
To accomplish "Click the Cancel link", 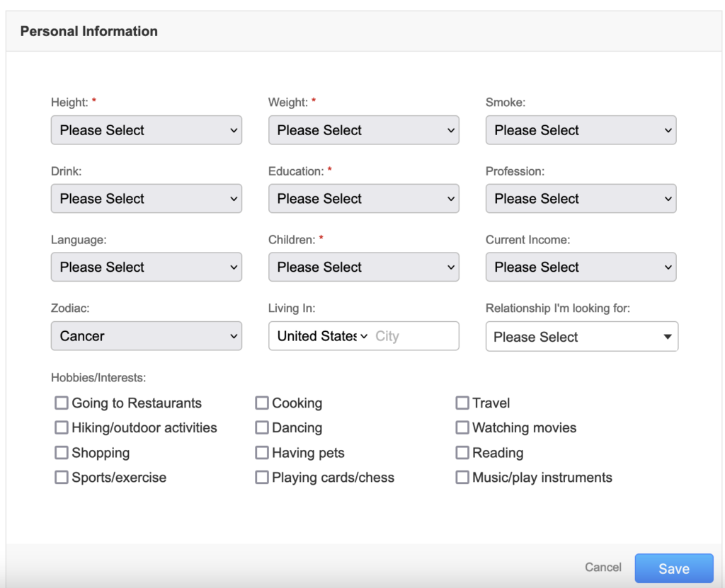I will tap(603, 567).
